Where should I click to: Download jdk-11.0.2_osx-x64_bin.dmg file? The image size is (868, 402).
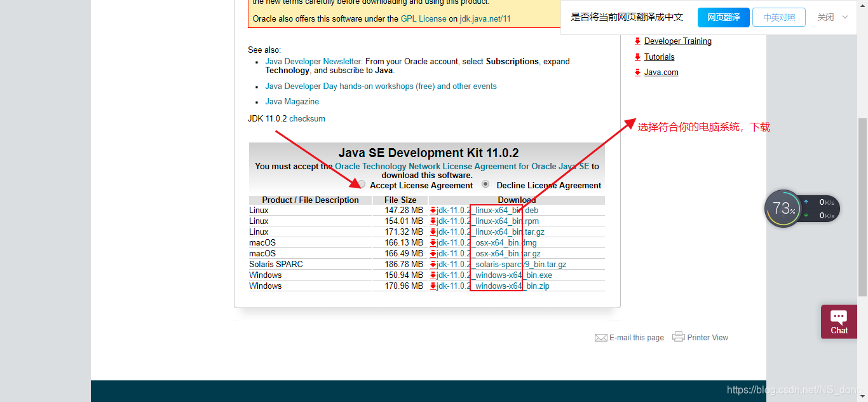coord(487,243)
